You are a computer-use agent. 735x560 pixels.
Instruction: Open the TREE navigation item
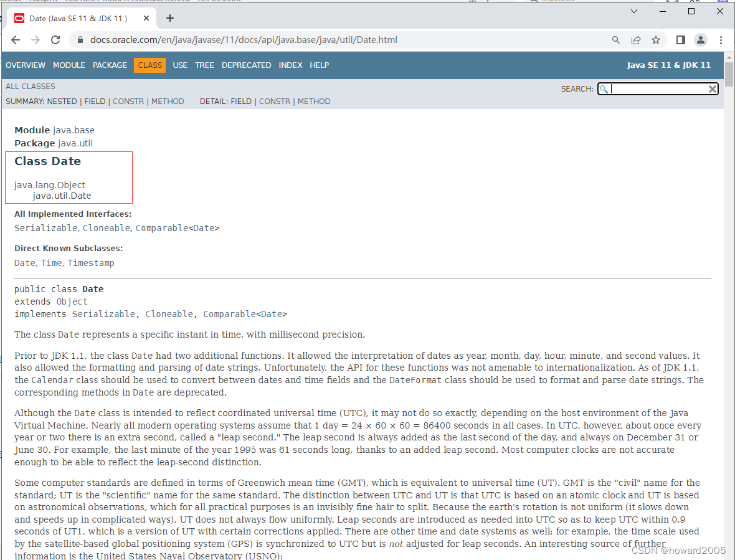coord(204,65)
